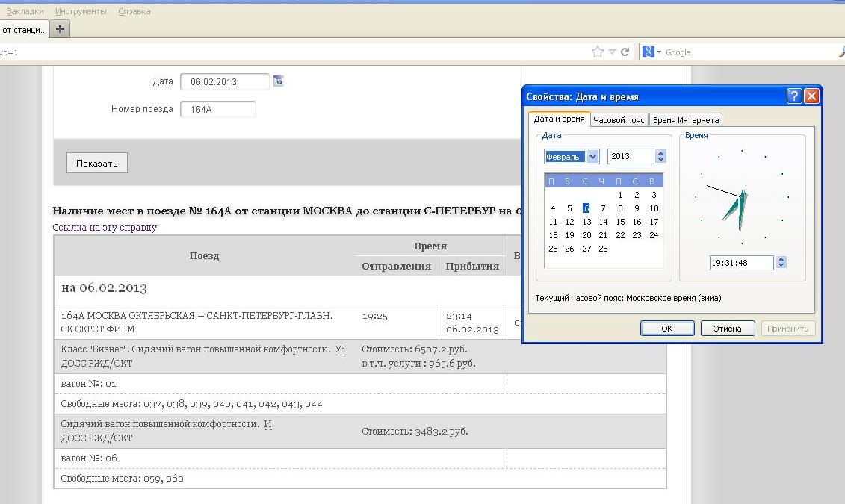Follow the Ссылка на эту справку link

coord(105,227)
